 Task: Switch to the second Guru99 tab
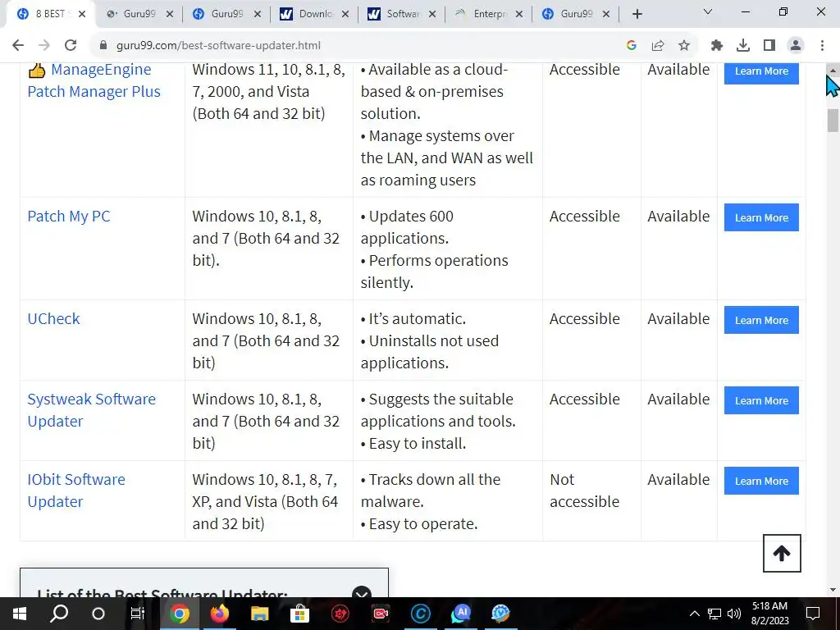[x=139, y=15]
